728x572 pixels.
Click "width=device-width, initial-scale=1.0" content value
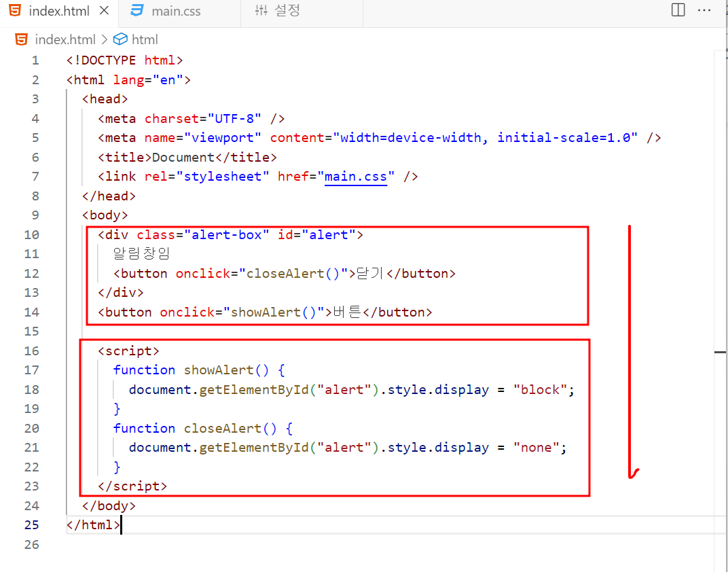pos(486,138)
